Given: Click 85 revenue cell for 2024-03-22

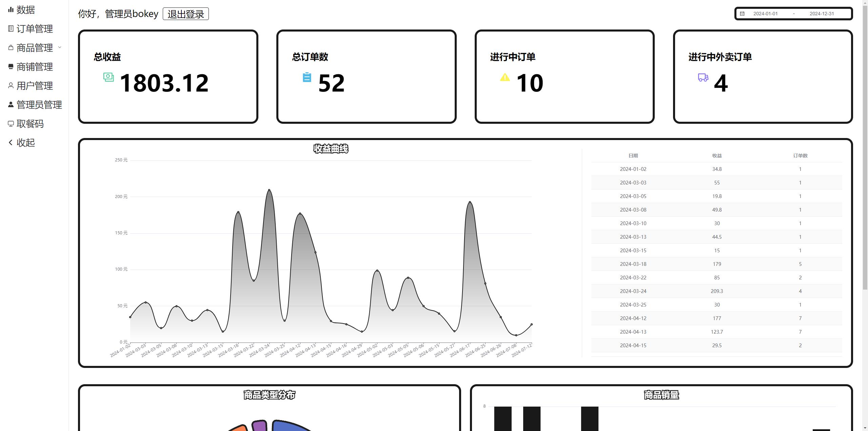Looking at the screenshot, I should coord(717,278).
